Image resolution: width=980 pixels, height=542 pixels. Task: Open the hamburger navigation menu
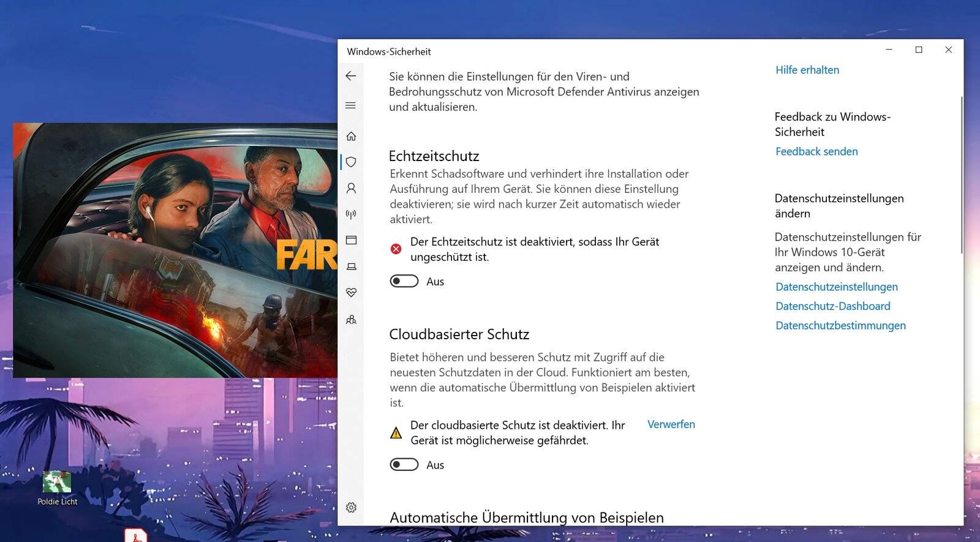pos(351,106)
